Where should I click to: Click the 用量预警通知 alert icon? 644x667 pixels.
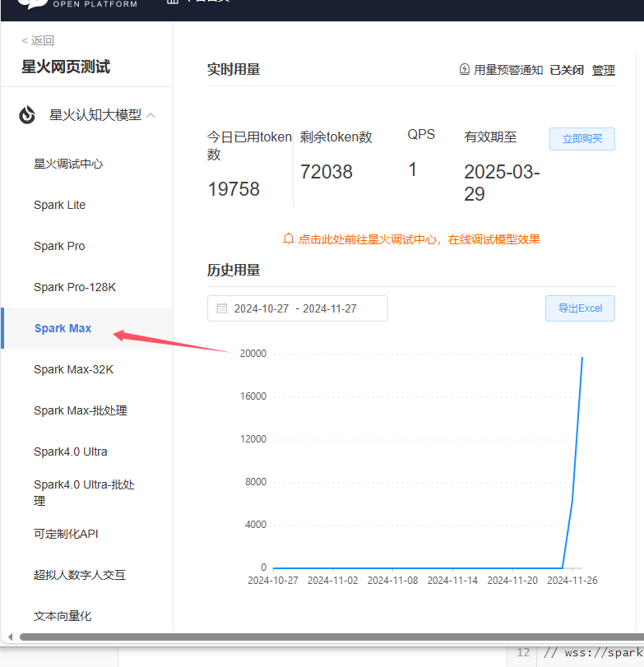coord(465,69)
